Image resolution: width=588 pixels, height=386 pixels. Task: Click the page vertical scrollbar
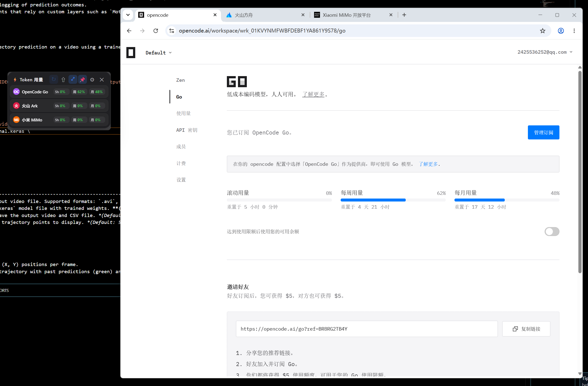click(580, 172)
